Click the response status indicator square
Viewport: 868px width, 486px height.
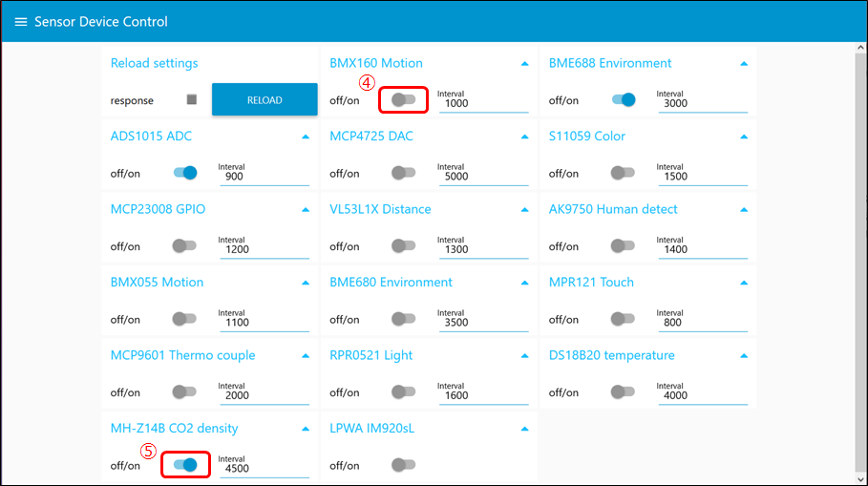tap(191, 100)
